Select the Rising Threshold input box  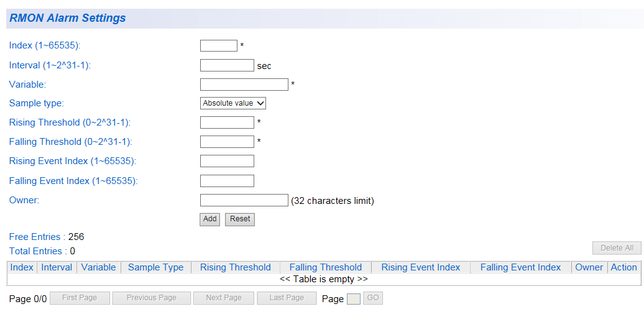click(x=227, y=122)
